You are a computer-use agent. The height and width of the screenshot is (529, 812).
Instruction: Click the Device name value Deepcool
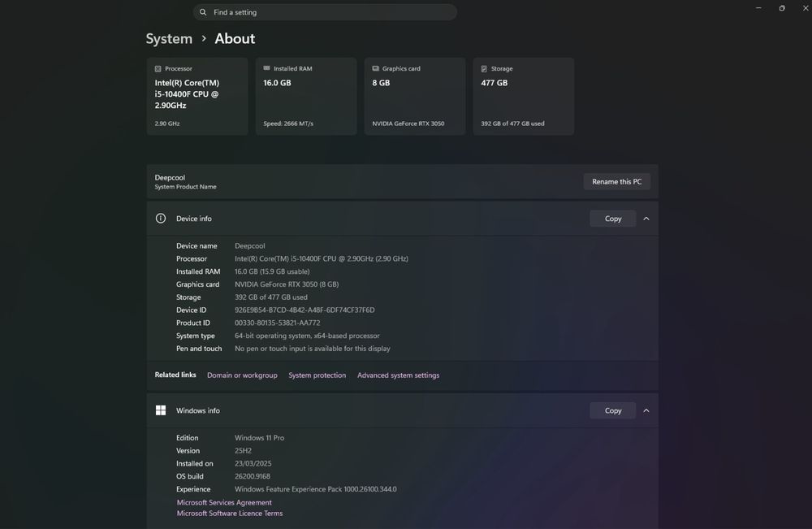click(249, 245)
